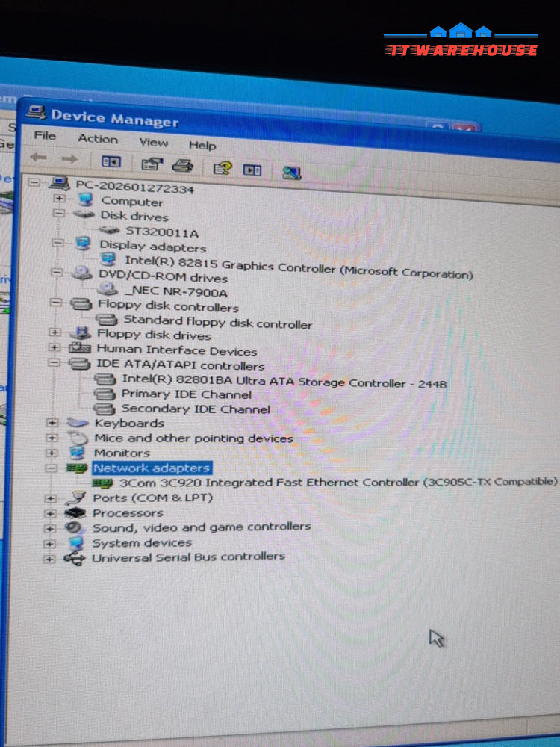
Task: Click the Forward arrow toolbar icon
Action: (x=69, y=159)
